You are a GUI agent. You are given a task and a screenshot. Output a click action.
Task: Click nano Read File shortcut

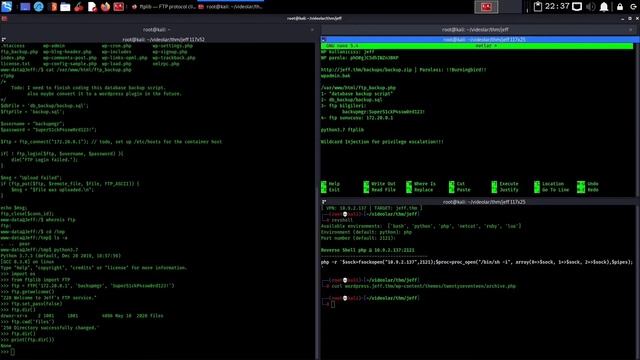(380, 190)
